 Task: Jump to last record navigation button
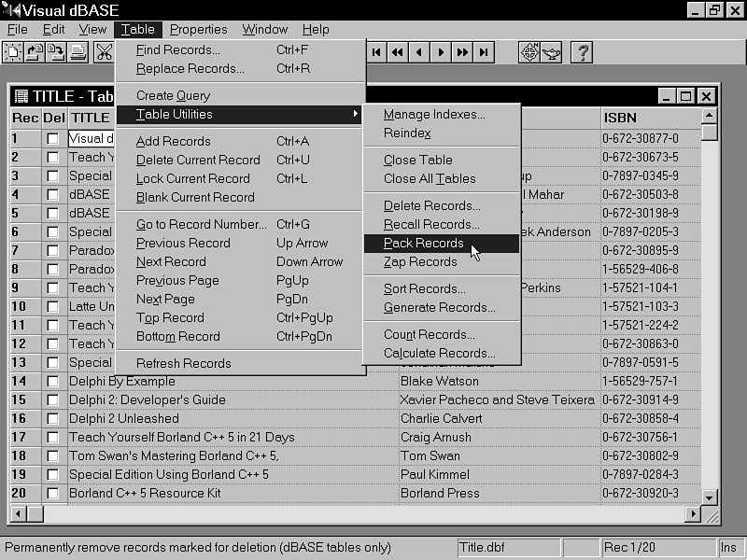point(484,52)
